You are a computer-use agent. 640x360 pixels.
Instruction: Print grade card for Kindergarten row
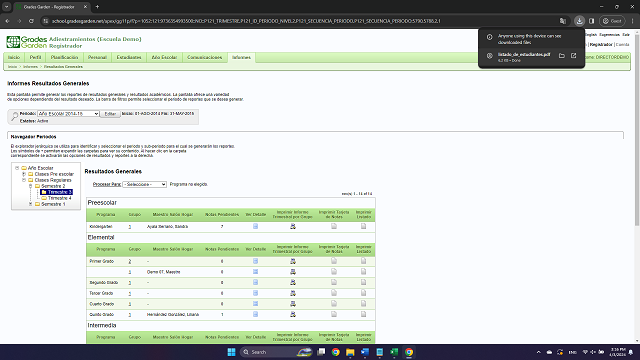[x=334, y=226]
